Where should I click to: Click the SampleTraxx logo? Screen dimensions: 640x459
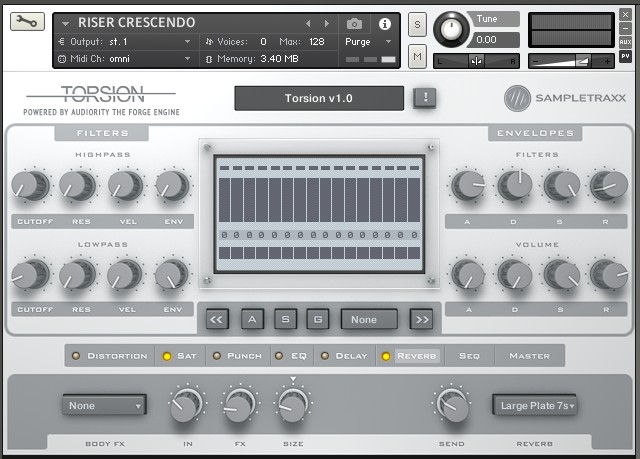coord(565,98)
